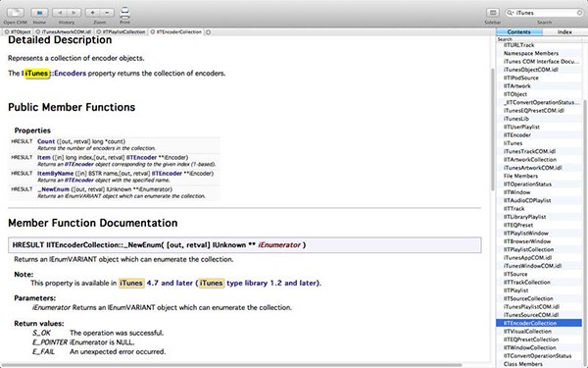Zoom in with the plus button
The image size is (588, 368).
(93, 13)
